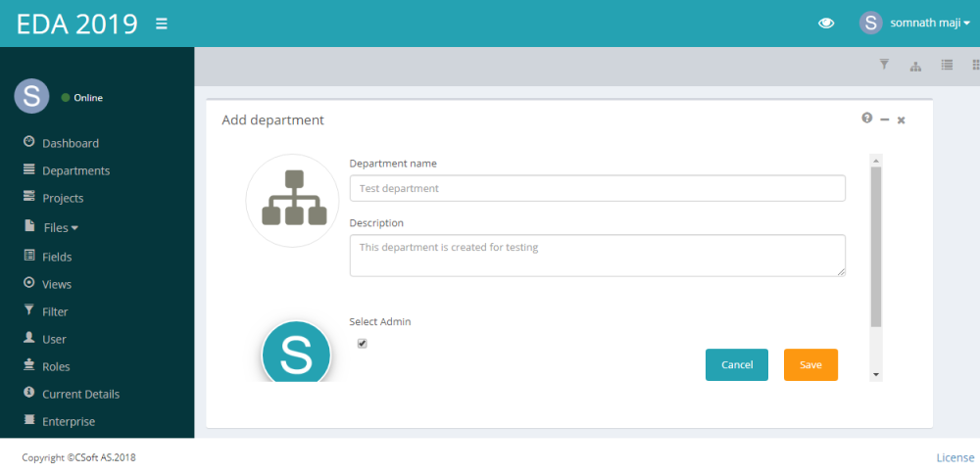Uncheck the Select Admin checkbox
The height and width of the screenshot is (475, 980).
coord(362,344)
